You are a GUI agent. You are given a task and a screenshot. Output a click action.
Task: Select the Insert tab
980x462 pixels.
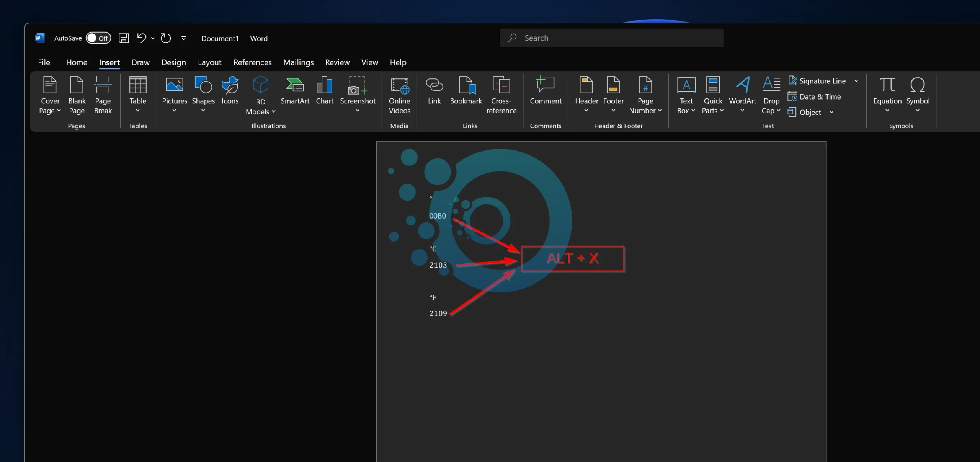(x=109, y=62)
